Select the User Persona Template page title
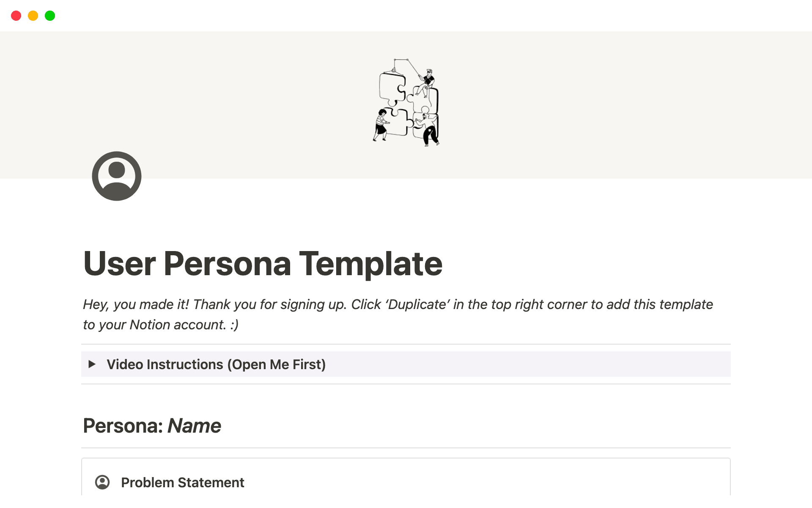812x508 pixels. point(263,263)
